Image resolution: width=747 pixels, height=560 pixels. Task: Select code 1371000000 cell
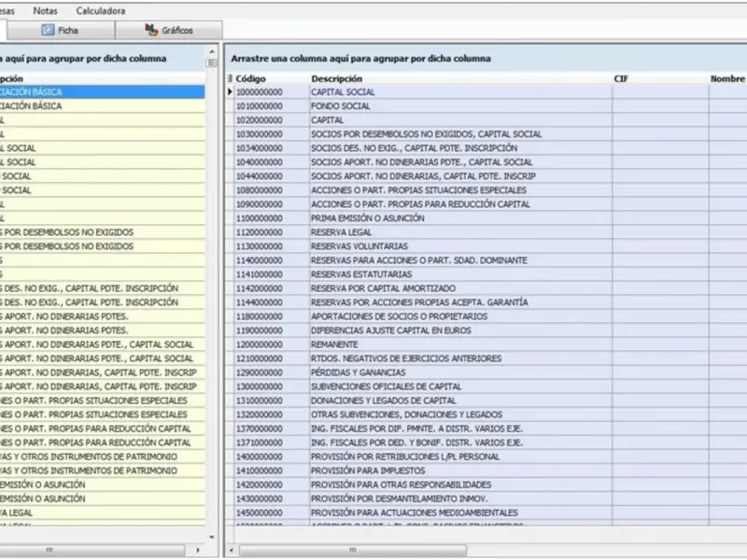coord(272,442)
